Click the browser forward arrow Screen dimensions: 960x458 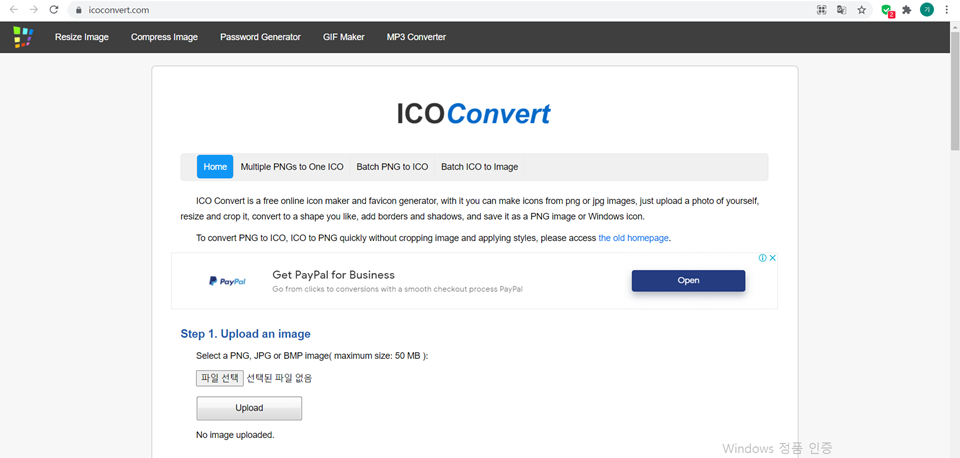click(x=33, y=10)
